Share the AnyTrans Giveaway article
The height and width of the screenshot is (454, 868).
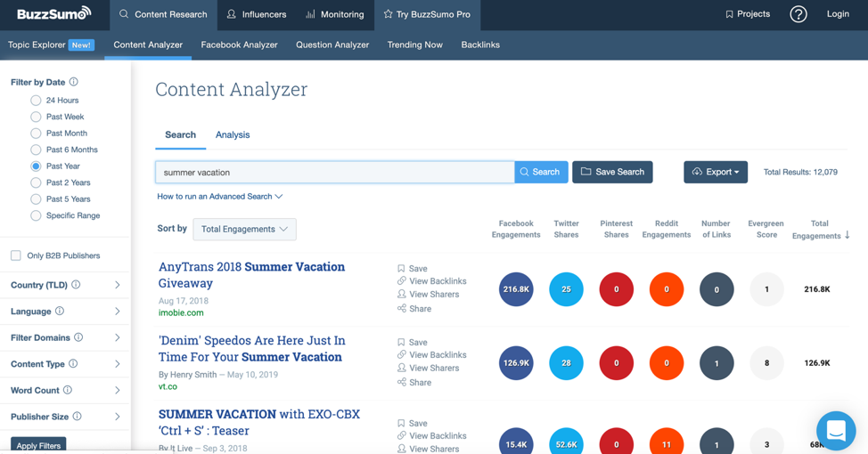[x=414, y=309]
